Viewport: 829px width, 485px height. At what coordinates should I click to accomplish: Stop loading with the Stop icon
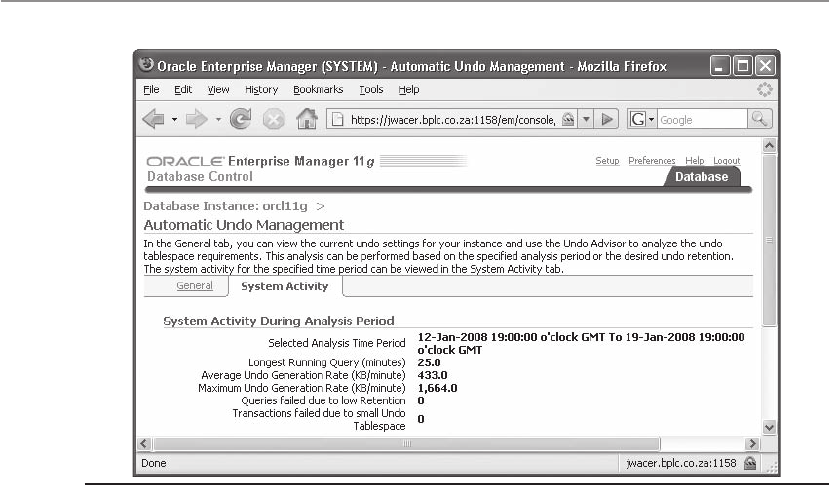click(x=274, y=120)
